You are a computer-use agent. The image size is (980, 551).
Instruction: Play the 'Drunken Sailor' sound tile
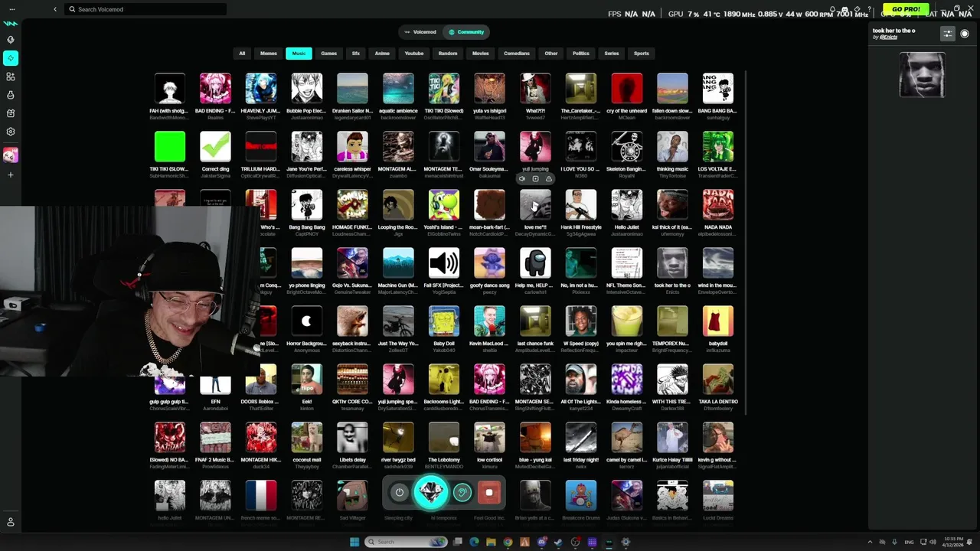point(352,89)
